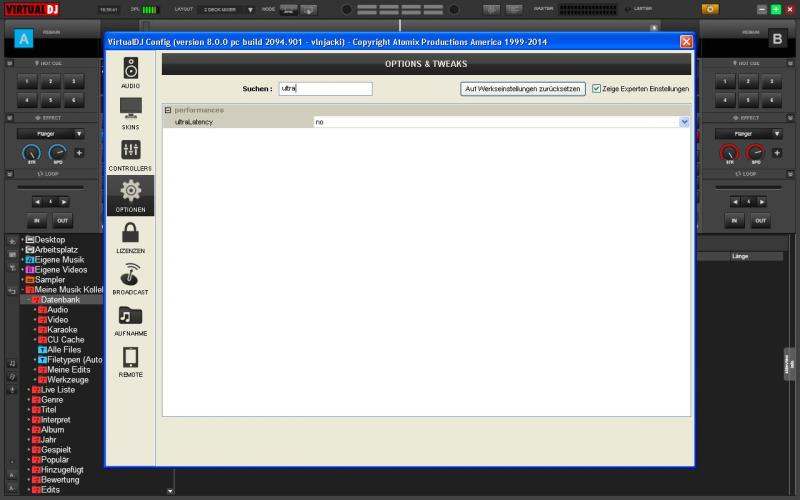Image resolution: width=800 pixels, height=500 pixels.
Task: Open deck B Flanger effect dropdown
Action: click(748, 134)
